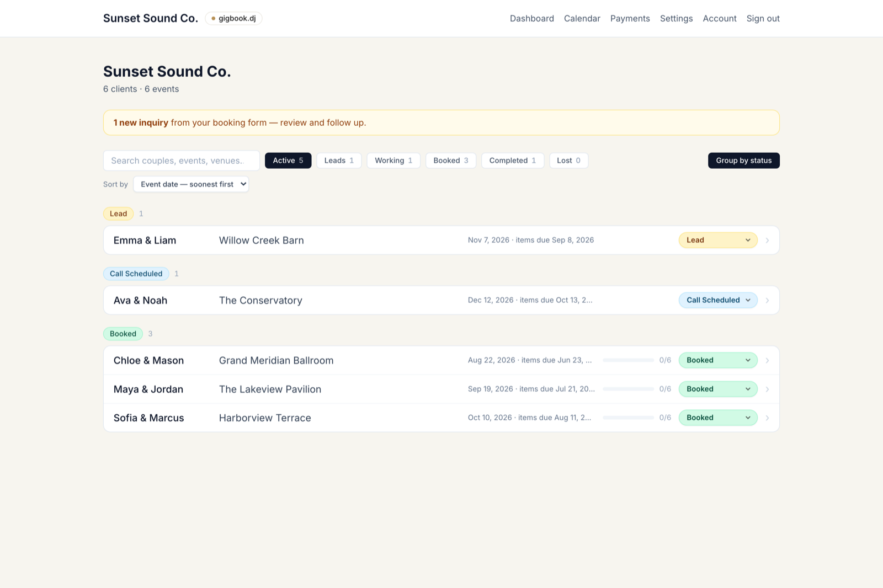
Task: Open Settings
Action: pyautogui.click(x=677, y=18)
